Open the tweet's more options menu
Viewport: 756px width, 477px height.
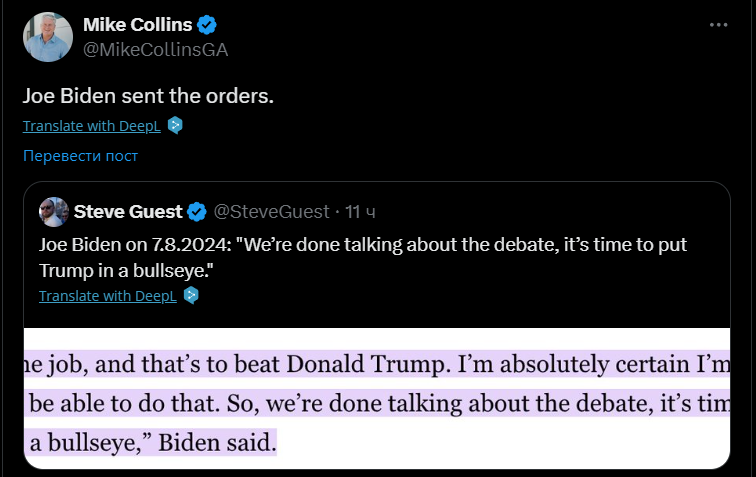pos(717,25)
